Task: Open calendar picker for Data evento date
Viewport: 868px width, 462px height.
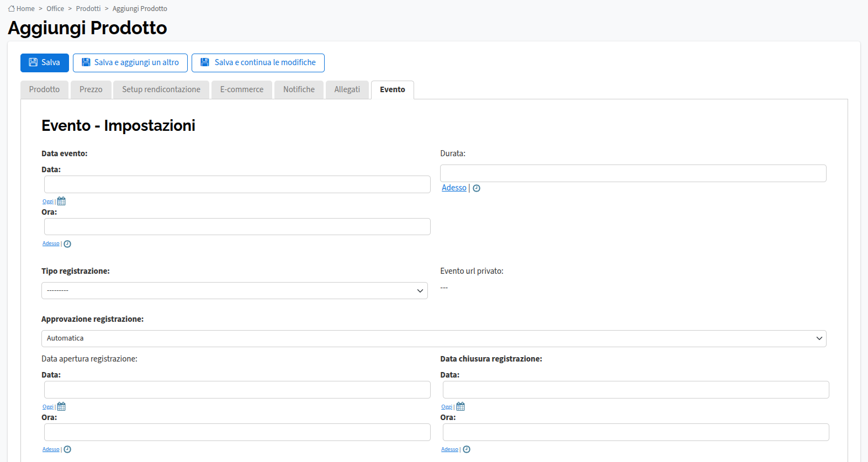Action: [x=61, y=201]
